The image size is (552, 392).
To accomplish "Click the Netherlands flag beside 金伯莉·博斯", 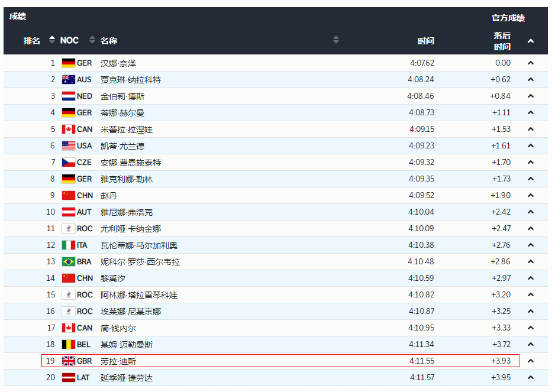I will tap(68, 96).
